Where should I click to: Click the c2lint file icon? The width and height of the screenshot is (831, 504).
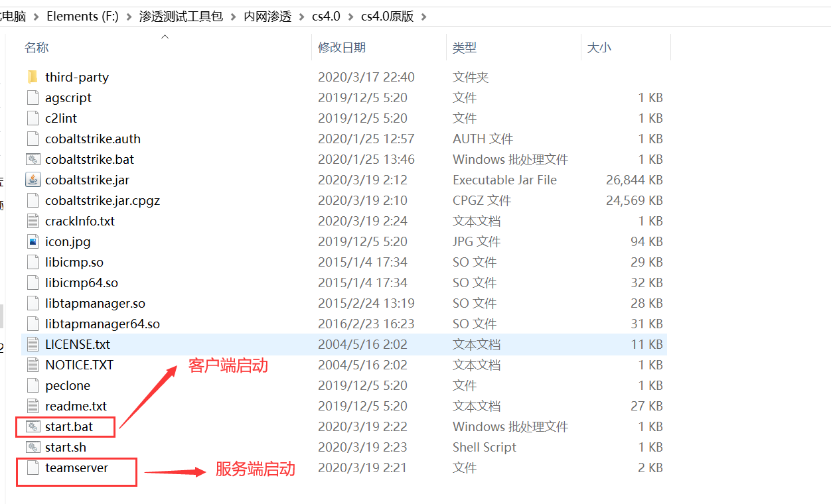click(x=33, y=118)
